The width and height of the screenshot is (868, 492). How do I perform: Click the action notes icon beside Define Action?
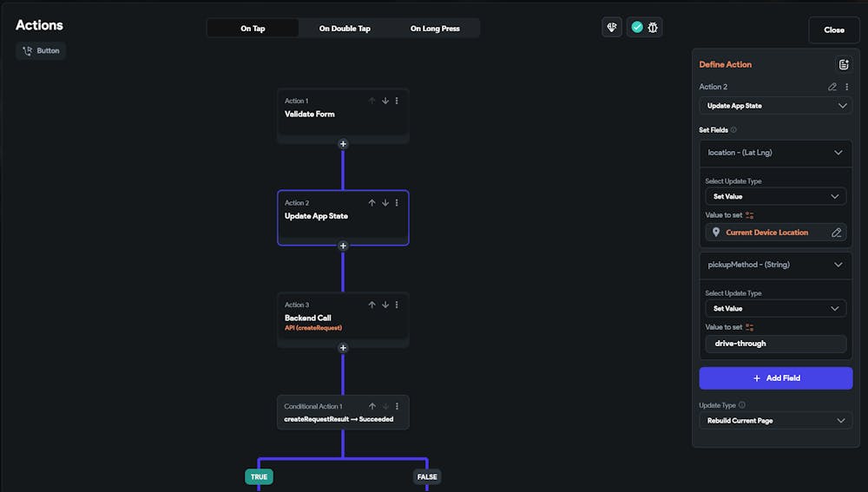(843, 64)
